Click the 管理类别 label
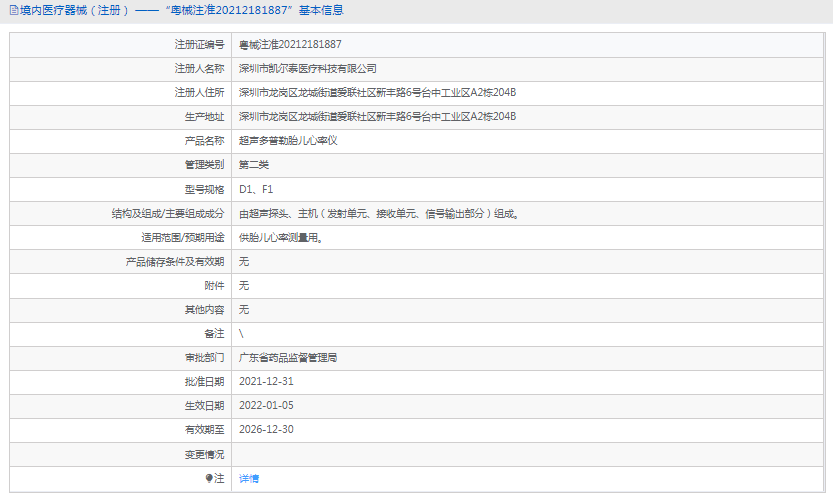Screen dimensions: 833x500 coord(205,165)
